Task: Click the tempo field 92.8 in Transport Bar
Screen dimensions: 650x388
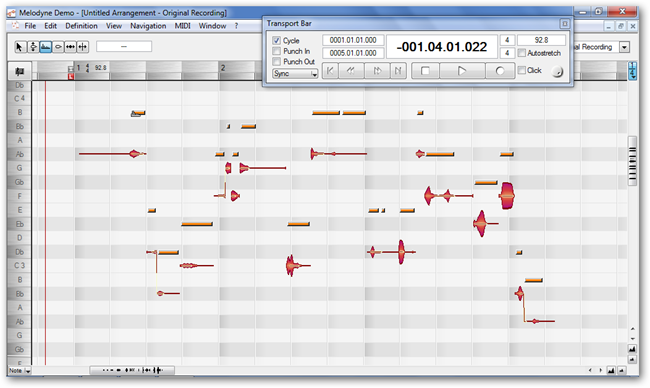Action: [x=541, y=40]
